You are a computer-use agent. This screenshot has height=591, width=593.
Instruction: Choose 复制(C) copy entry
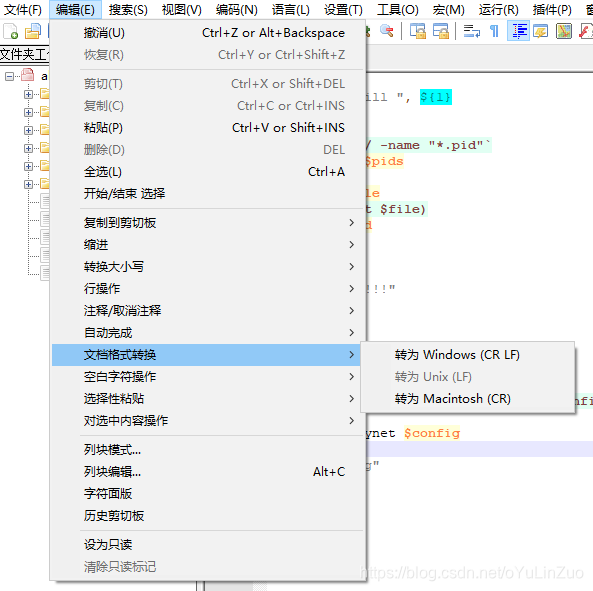coord(207,105)
